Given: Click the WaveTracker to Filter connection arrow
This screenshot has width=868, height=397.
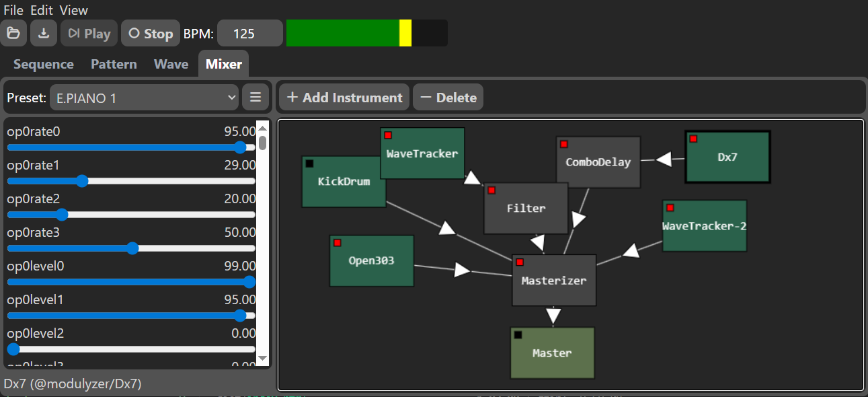Looking at the screenshot, I should click(473, 178).
